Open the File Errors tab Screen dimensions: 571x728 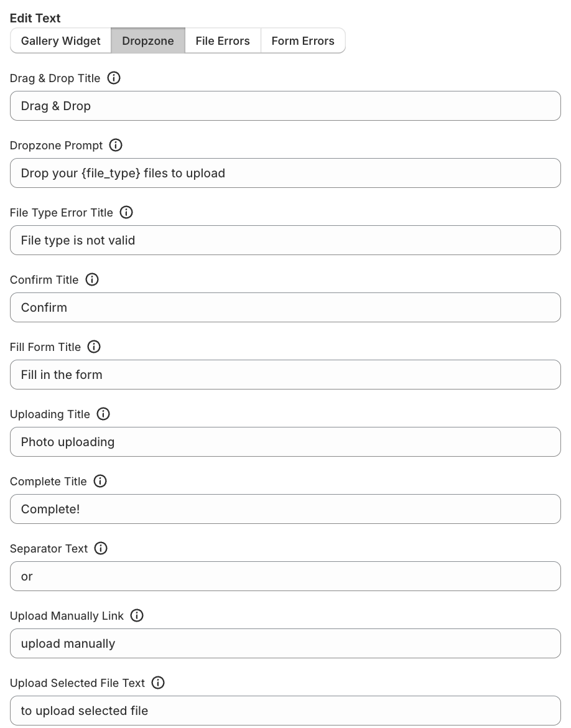(x=223, y=41)
